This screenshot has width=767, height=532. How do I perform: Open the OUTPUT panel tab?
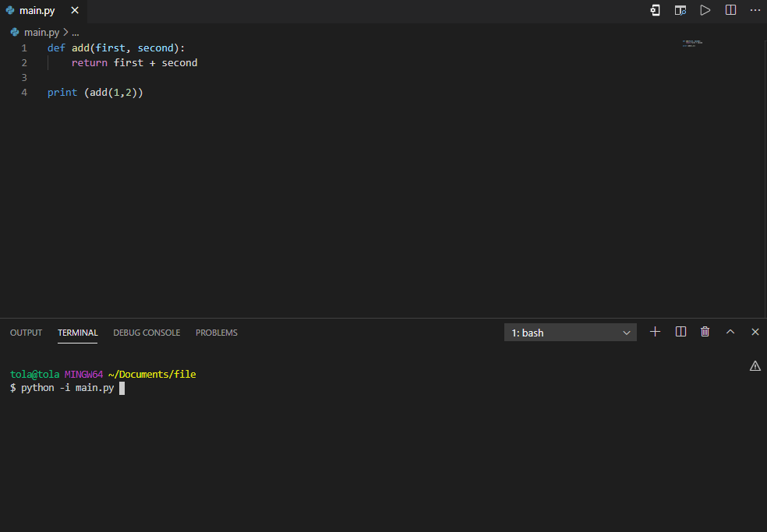(26, 333)
